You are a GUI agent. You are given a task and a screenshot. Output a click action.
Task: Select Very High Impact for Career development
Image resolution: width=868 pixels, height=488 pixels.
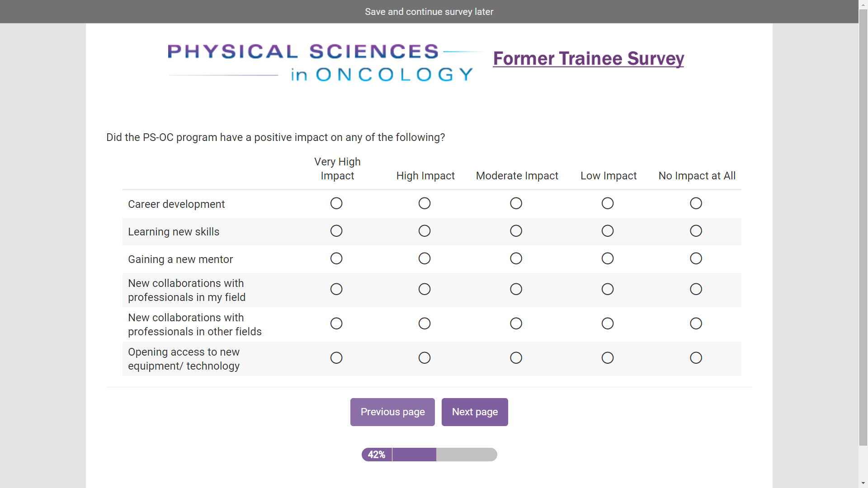click(x=336, y=203)
